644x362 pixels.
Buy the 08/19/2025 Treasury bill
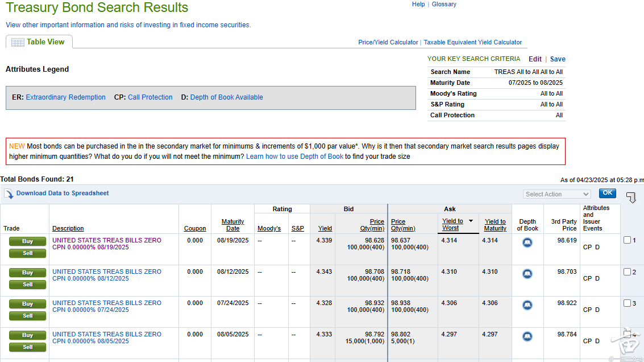27,241
